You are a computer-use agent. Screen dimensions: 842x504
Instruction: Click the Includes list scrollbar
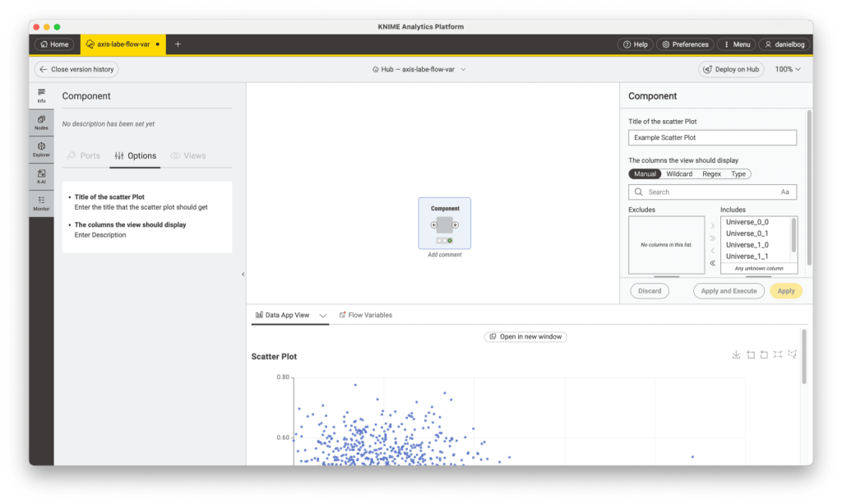point(793,234)
